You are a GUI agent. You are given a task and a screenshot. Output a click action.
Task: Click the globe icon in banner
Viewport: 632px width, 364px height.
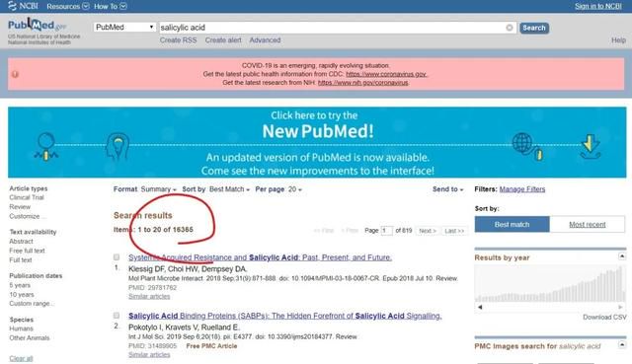pos(522,143)
